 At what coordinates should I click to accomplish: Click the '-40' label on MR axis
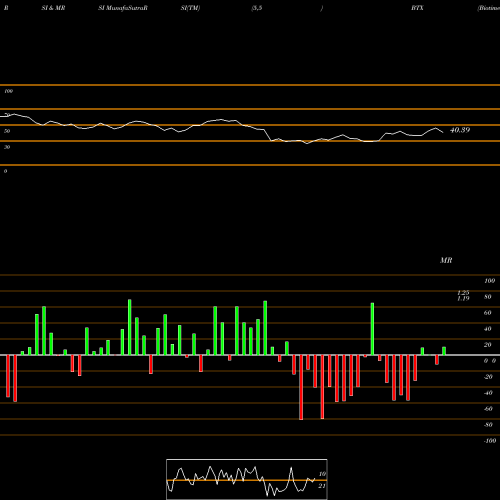[x=488, y=393]
